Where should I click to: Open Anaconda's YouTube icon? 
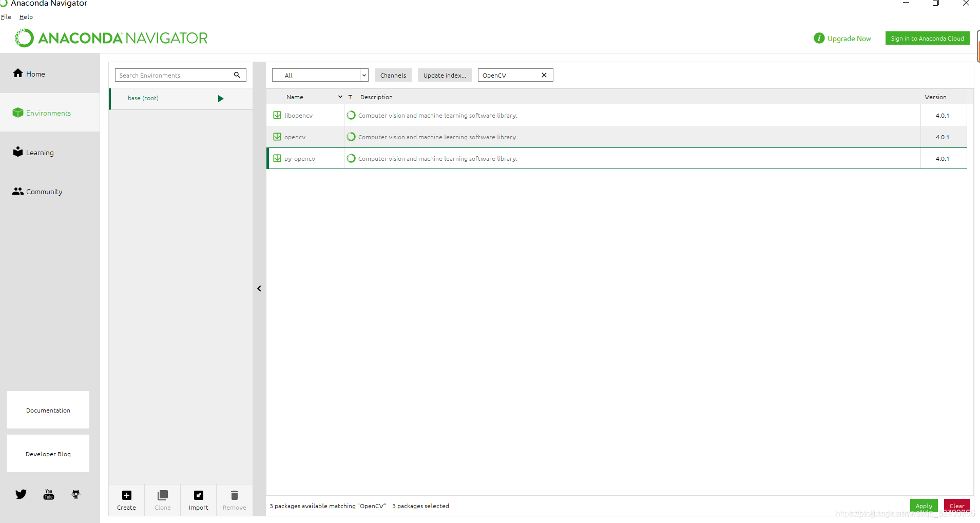tap(49, 494)
